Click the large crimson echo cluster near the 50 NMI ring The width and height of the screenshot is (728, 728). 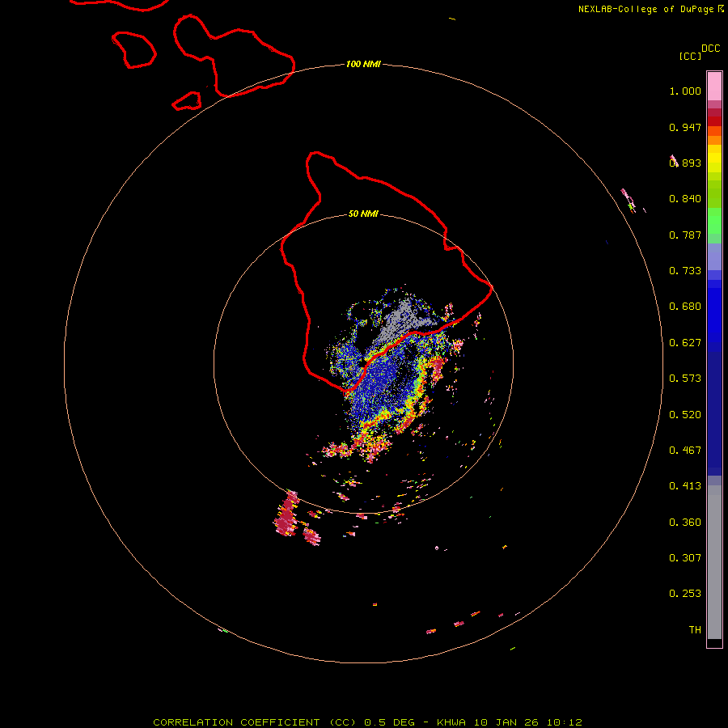[286, 514]
